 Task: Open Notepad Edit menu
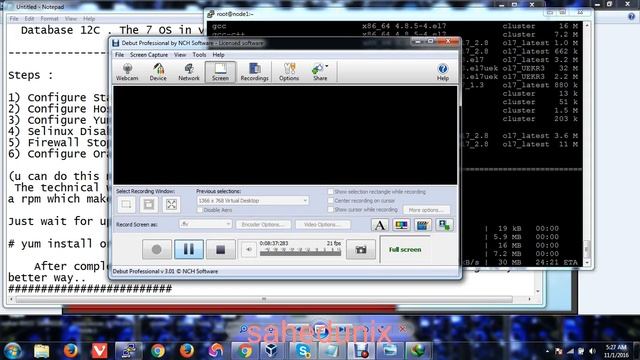pos(29,19)
